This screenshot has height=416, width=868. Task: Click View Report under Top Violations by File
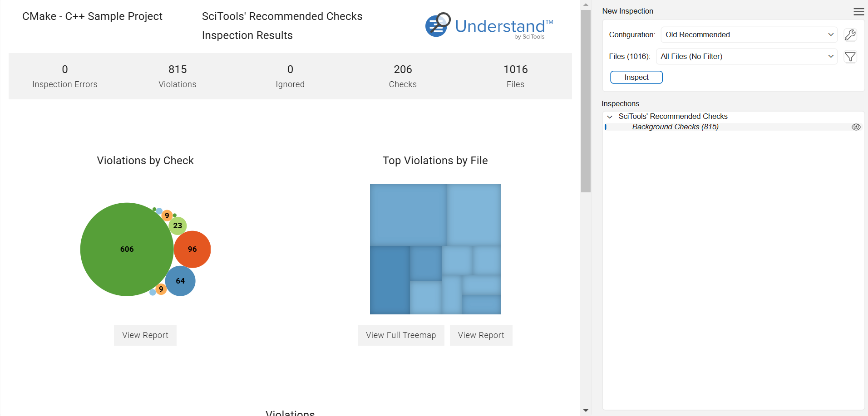click(x=481, y=335)
